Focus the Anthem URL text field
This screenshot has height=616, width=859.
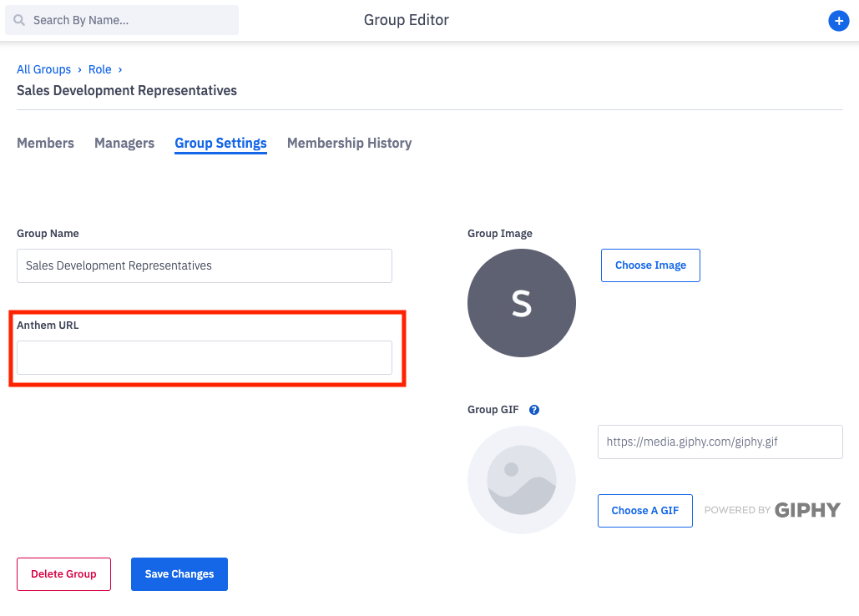click(205, 357)
